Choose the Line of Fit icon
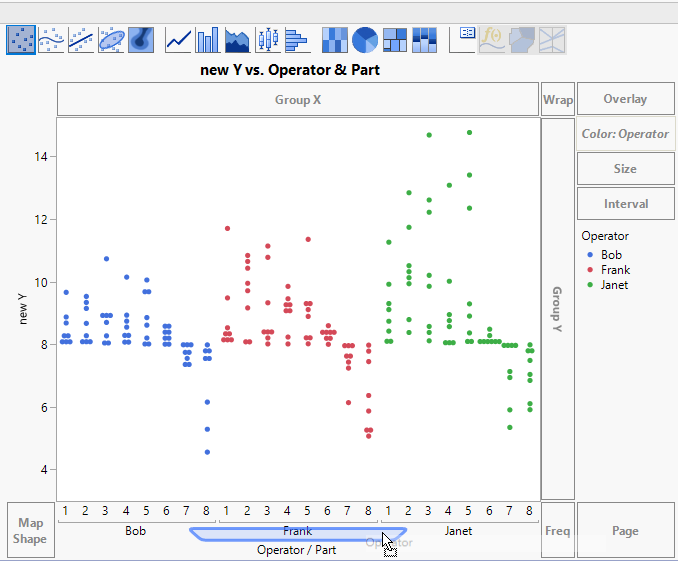This screenshot has width=678, height=561. (81, 40)
